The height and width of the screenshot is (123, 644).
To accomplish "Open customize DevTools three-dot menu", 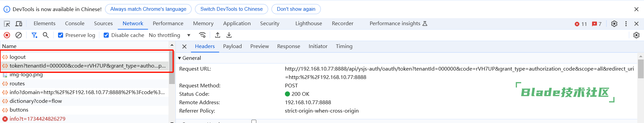I will coord(626,24).
